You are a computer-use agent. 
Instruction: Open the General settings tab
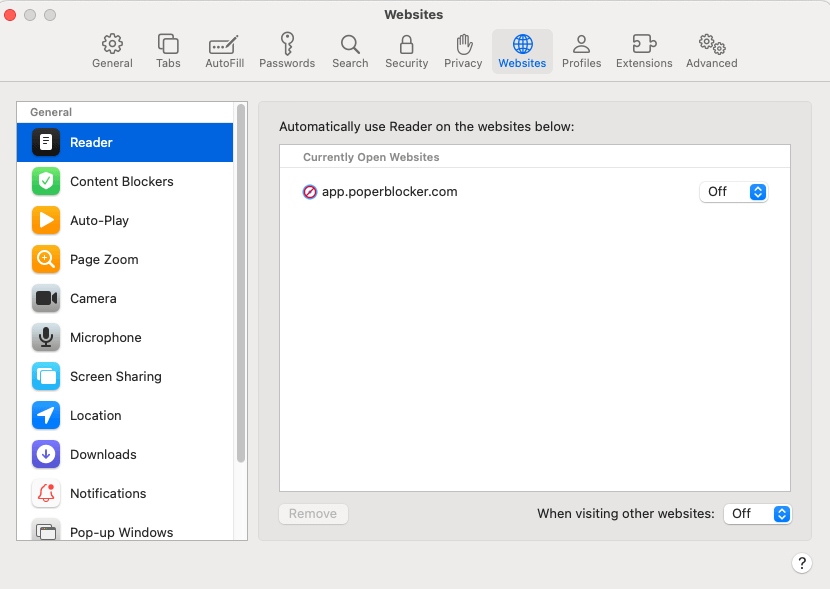112,51
